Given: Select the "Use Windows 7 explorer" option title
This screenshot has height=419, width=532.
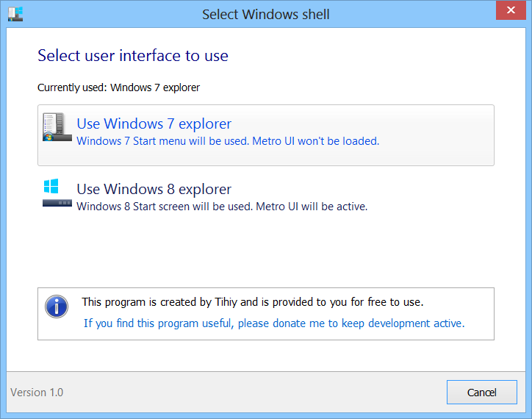Looking at the screenshot, I should 154,123.
